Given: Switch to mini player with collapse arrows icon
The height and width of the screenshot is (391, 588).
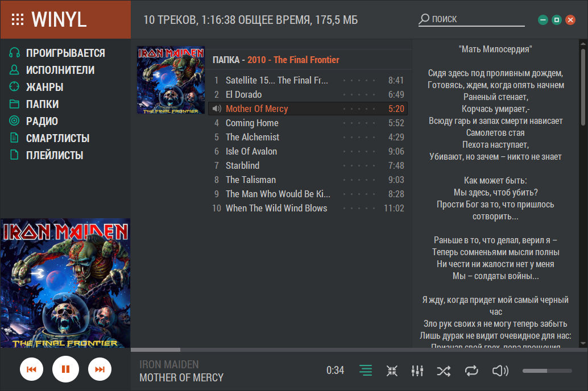Looking at the screenshot, I should point(392,371).
